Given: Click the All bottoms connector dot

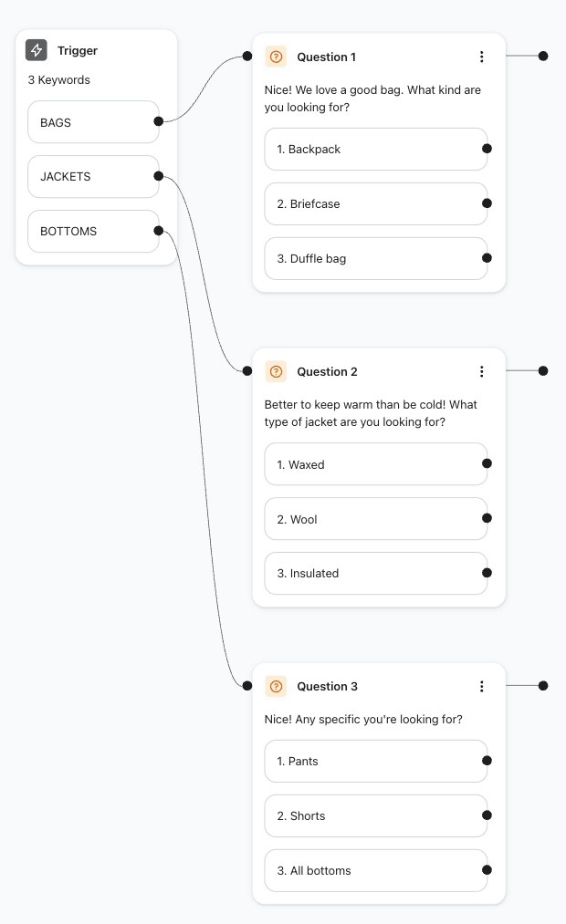Looking at the screenshot, I should pyautogui.click(x=487, y=870).
